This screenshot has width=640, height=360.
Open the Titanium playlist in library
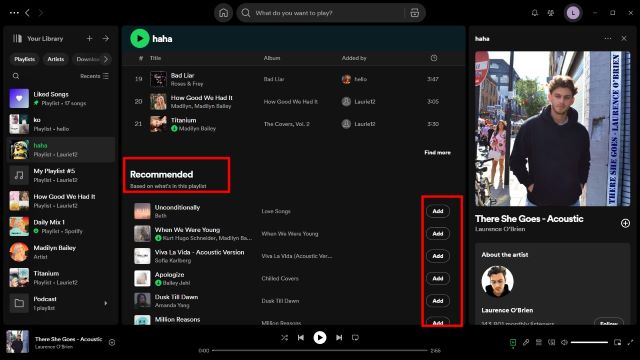[x=61, y=278]
